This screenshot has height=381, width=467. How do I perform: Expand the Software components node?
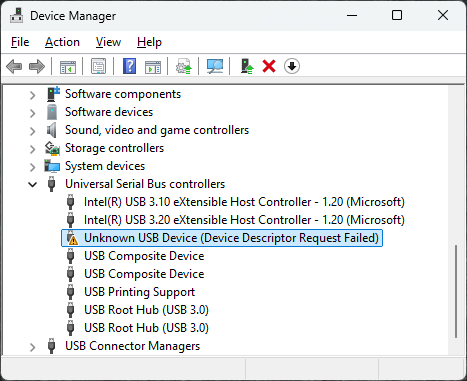coord(32,95)
